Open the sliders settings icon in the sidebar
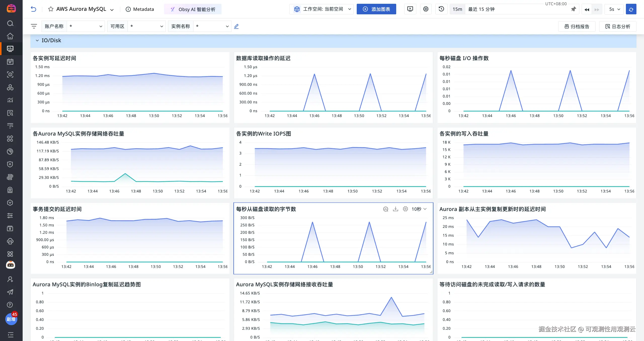 pyautogui.click(x=10, y=216)
